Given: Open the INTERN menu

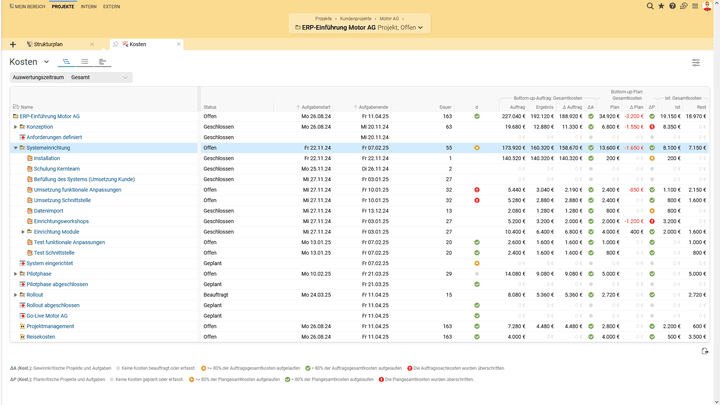Looking at the screenshot, I should pyautogui.click(x=89, y=6).
